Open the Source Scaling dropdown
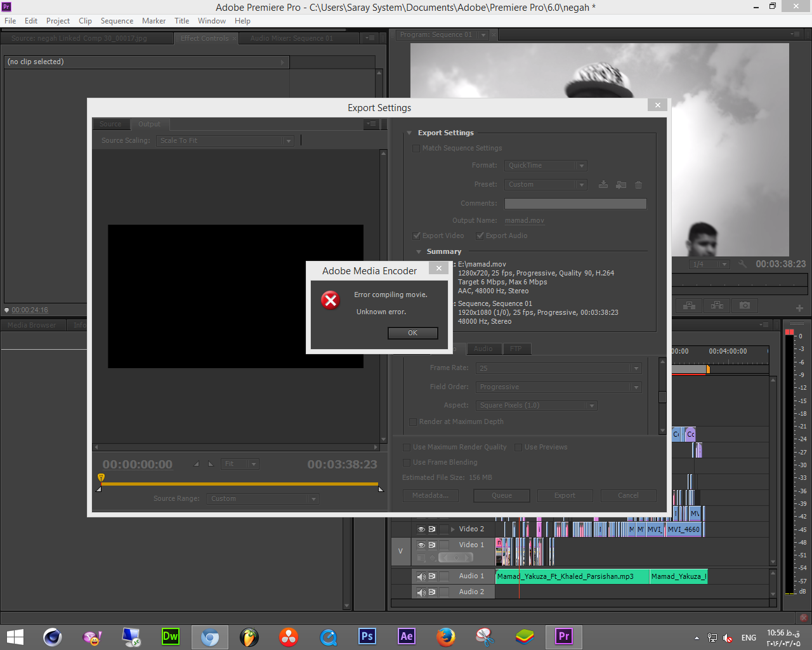 click(x=225, y=141)
